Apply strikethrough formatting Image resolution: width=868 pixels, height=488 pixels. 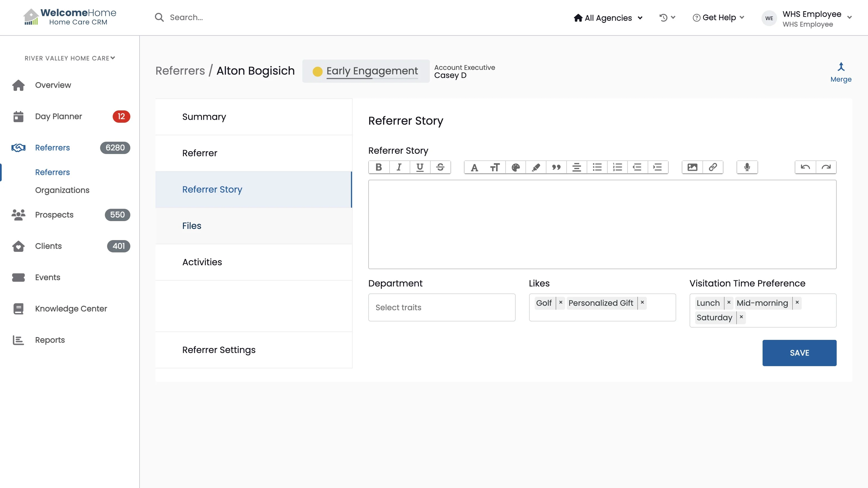[x=440, y=167]
